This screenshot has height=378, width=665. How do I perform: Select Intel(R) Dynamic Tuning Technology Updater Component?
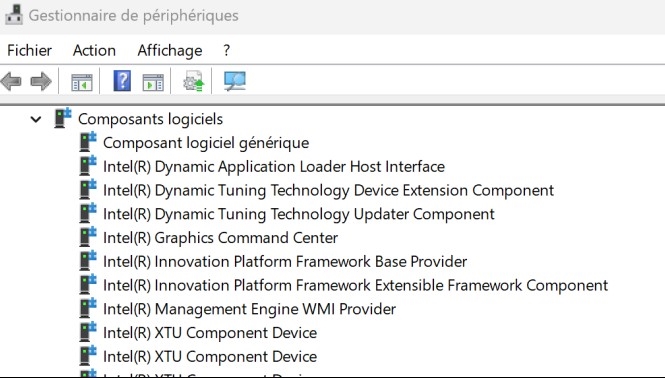pos(299,214)
